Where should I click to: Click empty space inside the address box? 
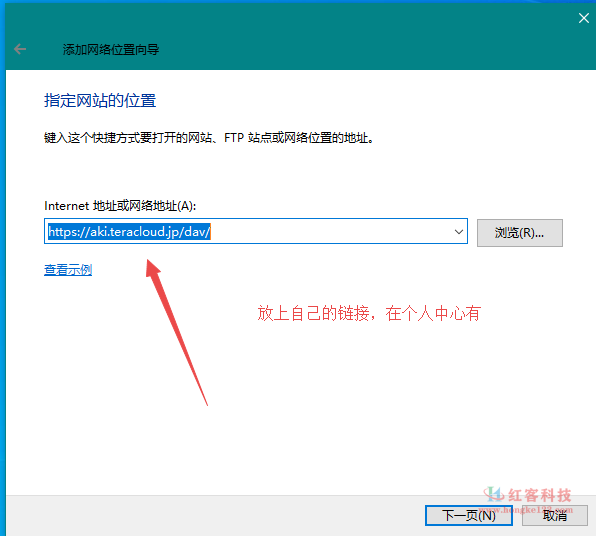331,232
